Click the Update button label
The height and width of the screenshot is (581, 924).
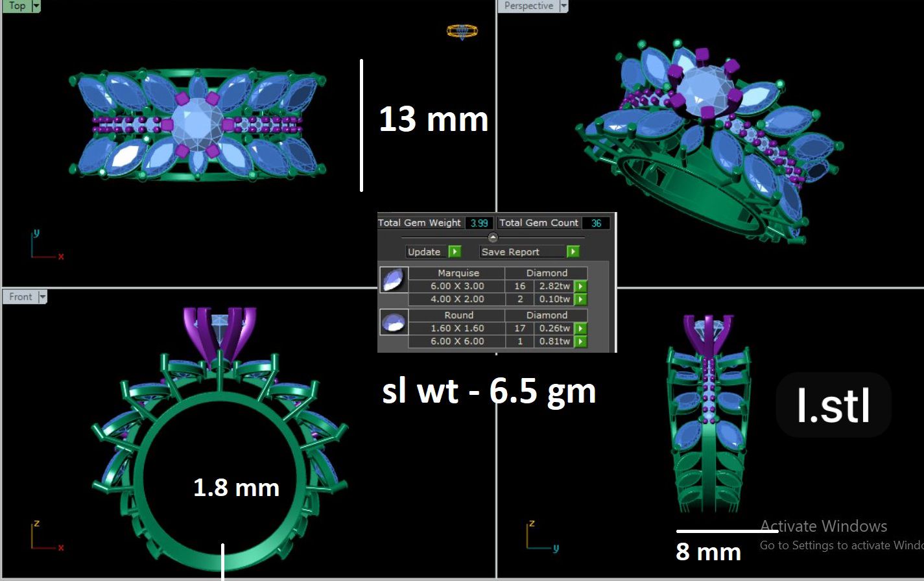[x=425, y=252]
